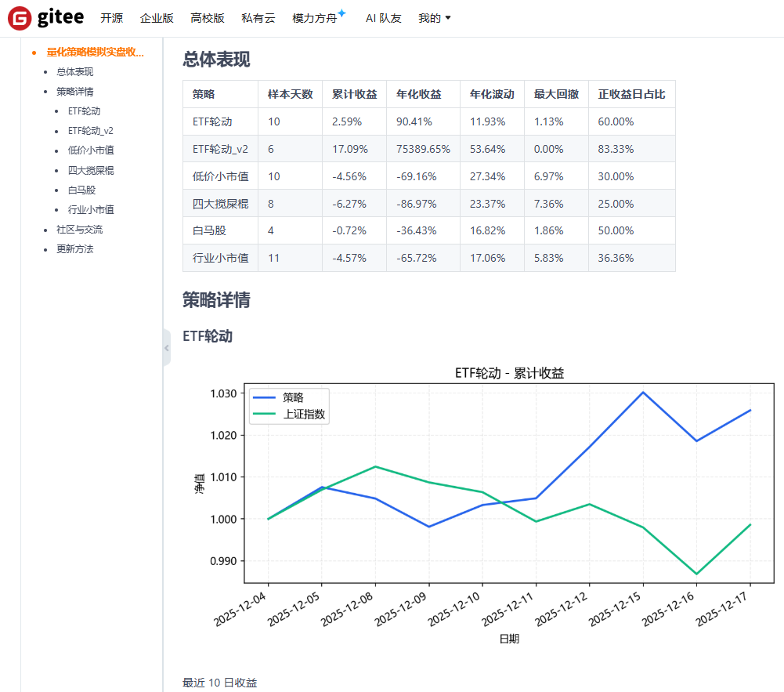Click 社区与交流 in the sidebar
This screenshot has width=784, height=692.
tap(79, 230)
